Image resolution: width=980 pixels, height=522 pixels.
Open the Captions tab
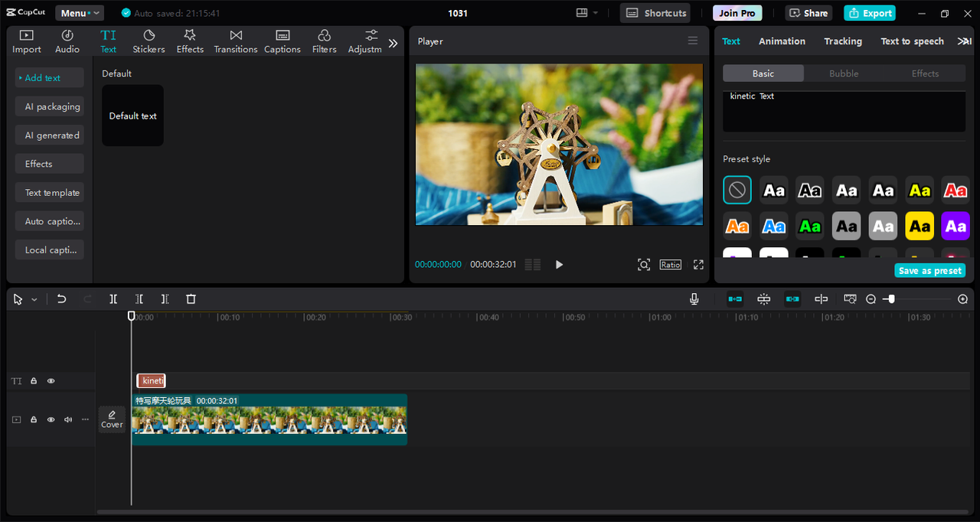[283, 41]
